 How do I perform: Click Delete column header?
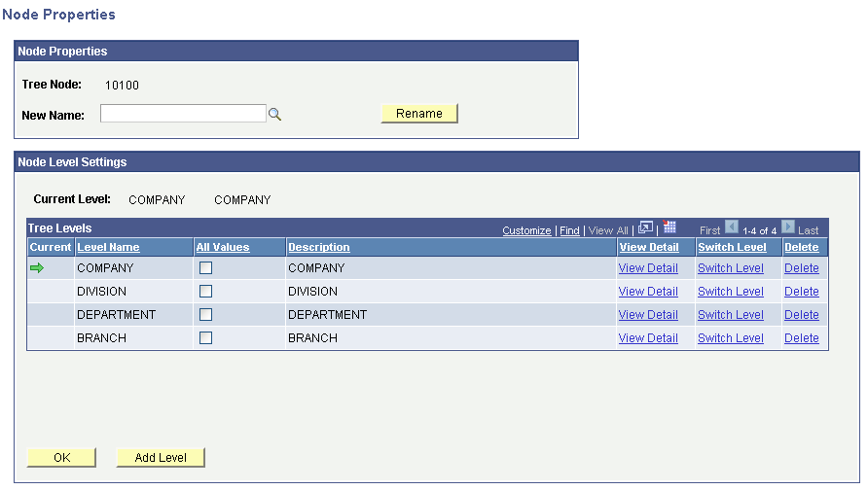click(x=801, y=247)
